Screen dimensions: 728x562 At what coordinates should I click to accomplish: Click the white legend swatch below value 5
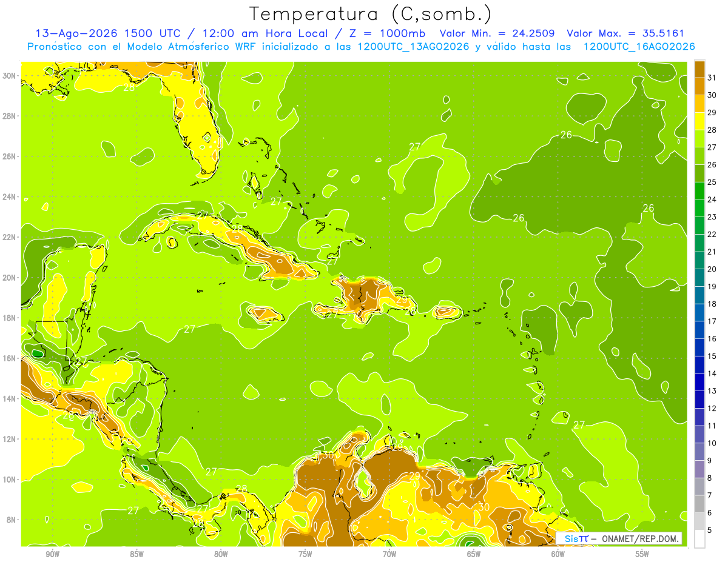[x=699, y=539]
